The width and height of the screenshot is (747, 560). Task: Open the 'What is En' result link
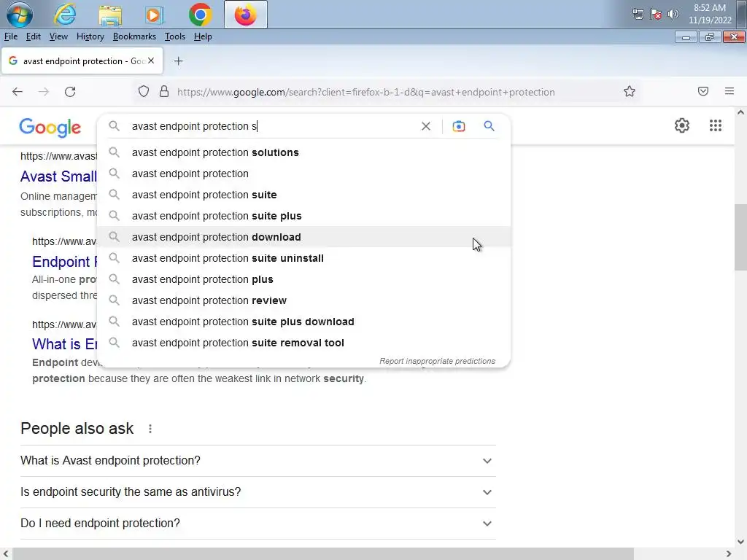[x=64, y=344]
